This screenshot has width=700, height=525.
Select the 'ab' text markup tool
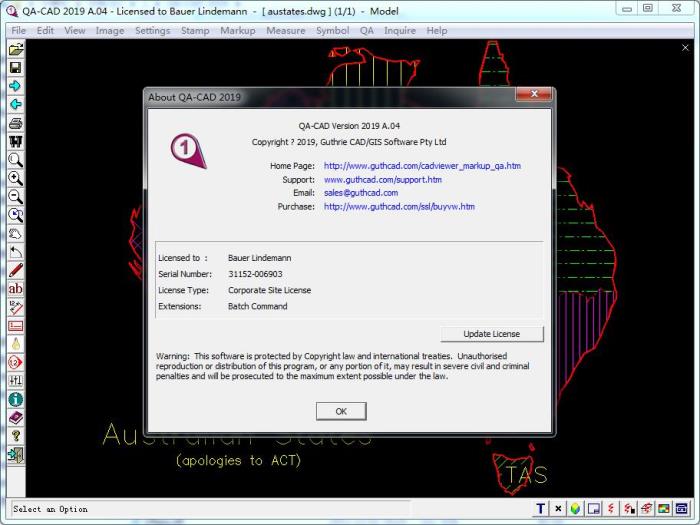tap(16, 289)
